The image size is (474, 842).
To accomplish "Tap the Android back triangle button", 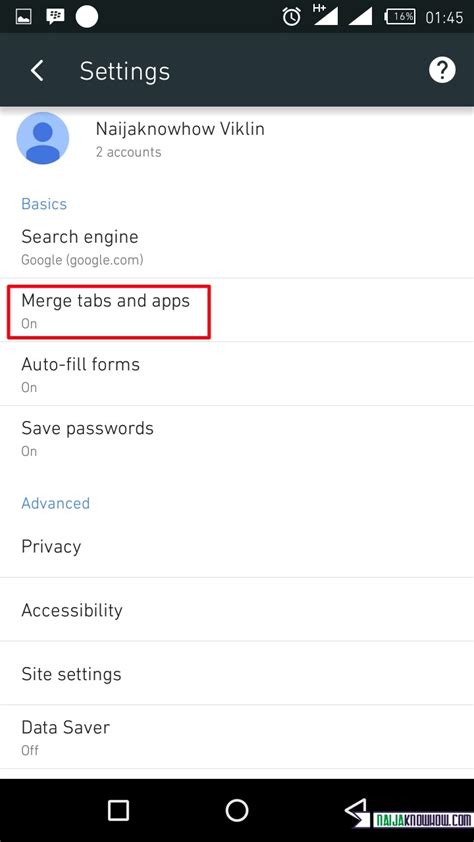I will [x=356, y=812].
